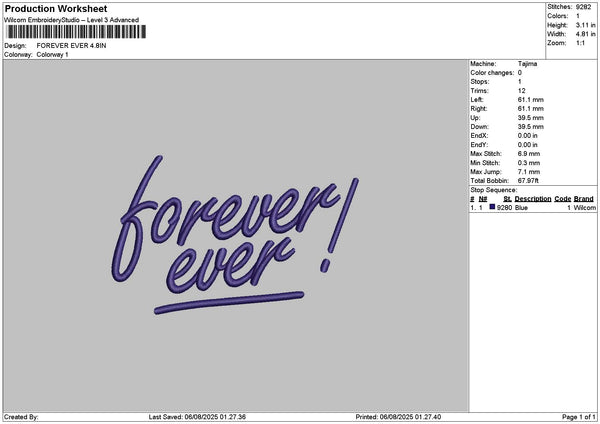The width and height of the screenshot is (600, 424).
Task: Select the min stitch value "0.3 mm"
Action: tap(529, 163)
